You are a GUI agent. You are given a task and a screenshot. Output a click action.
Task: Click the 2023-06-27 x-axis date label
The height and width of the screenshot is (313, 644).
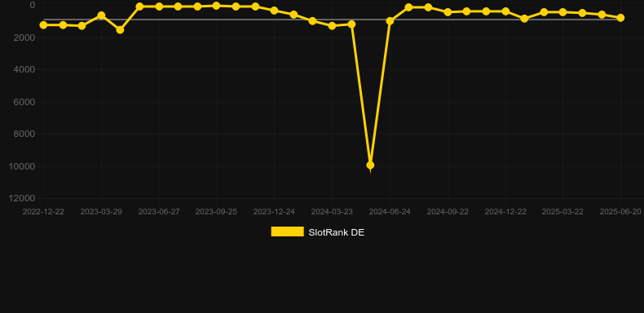tap(159, 212)
